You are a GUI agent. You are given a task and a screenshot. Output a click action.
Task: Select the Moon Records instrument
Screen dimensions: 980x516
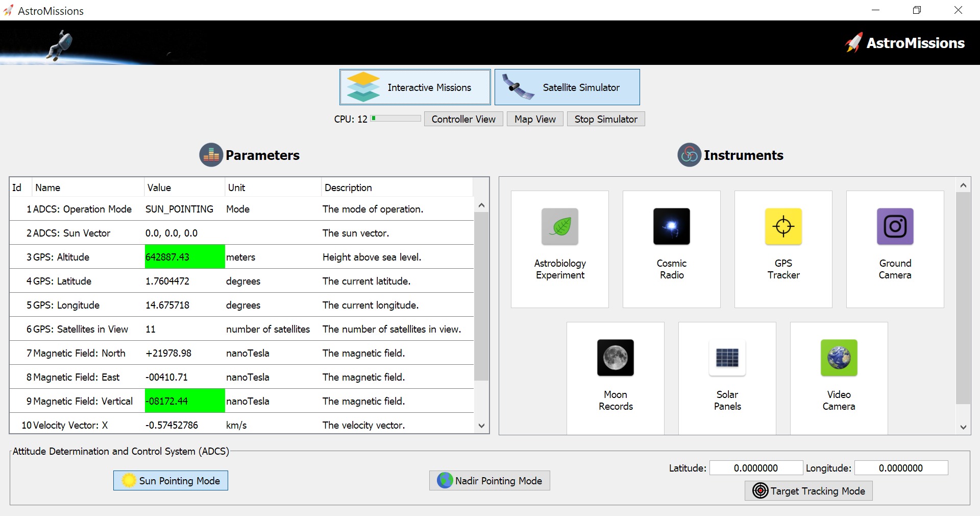pos(615,378)
